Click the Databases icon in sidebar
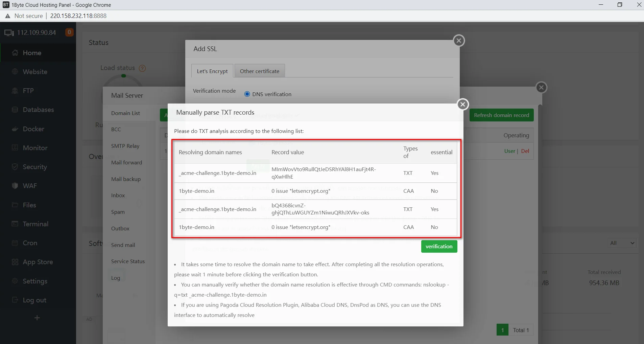The width and height of the screenshot is (644, 344). pos(15,110)
